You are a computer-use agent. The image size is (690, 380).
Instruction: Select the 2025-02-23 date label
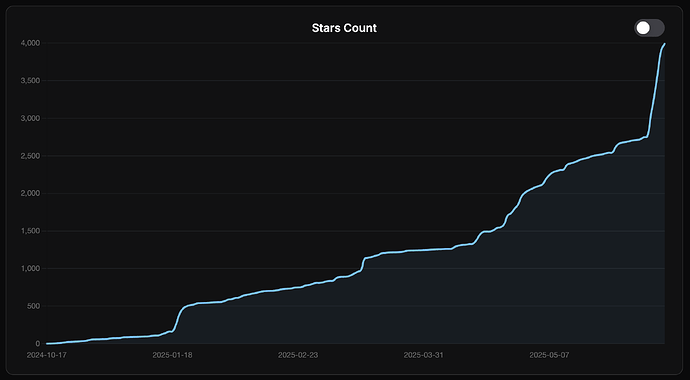coord(298,355)
